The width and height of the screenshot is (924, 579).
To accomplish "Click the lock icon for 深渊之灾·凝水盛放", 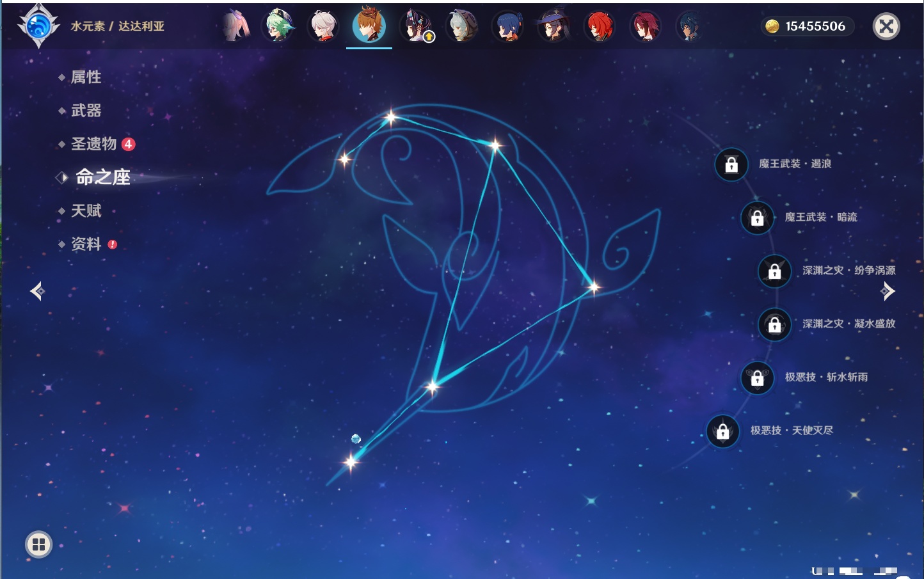I will (774, 324).
